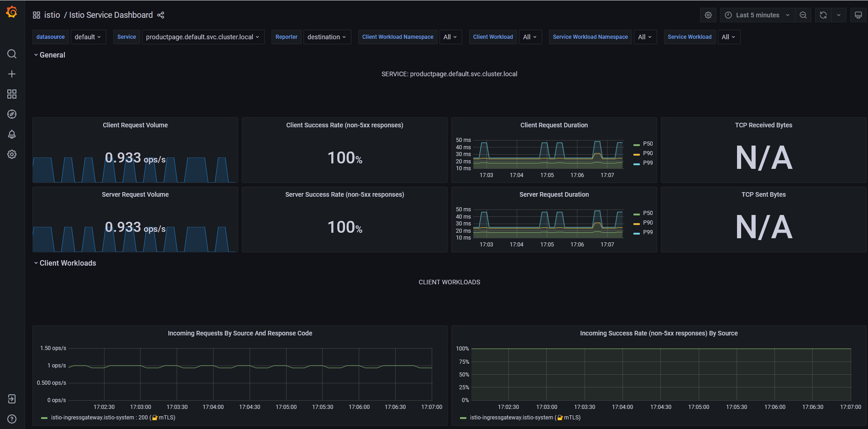Open the Dashboards squares icon in sidebar

(x=12, y=94)
